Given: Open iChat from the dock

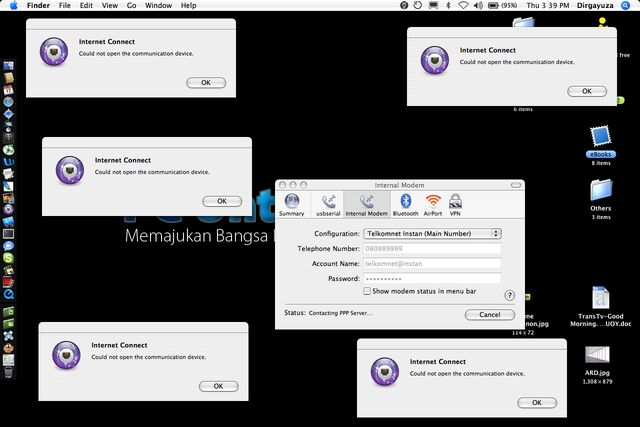Looking at the screenshot, I should click(8, 246).
